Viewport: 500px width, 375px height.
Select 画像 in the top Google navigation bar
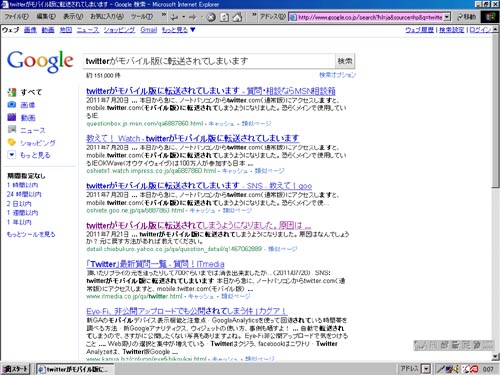click(30, 30)
